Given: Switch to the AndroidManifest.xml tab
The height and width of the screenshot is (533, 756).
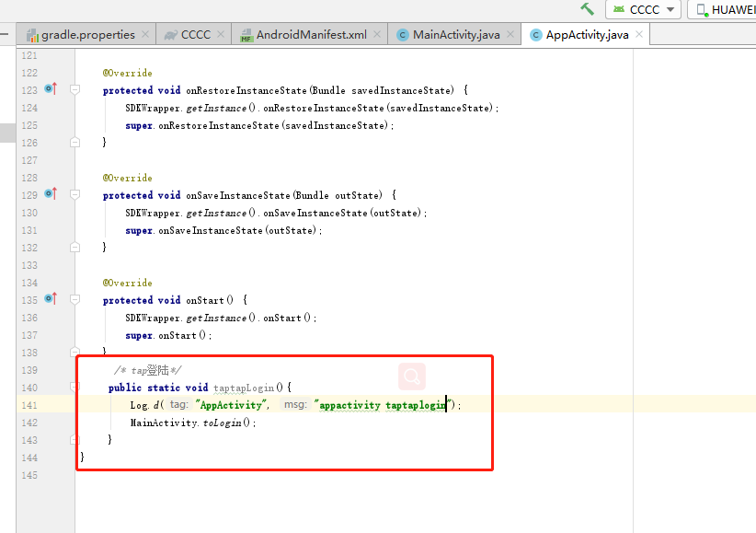Looking at the screenshot, I should tap(312, 35).
